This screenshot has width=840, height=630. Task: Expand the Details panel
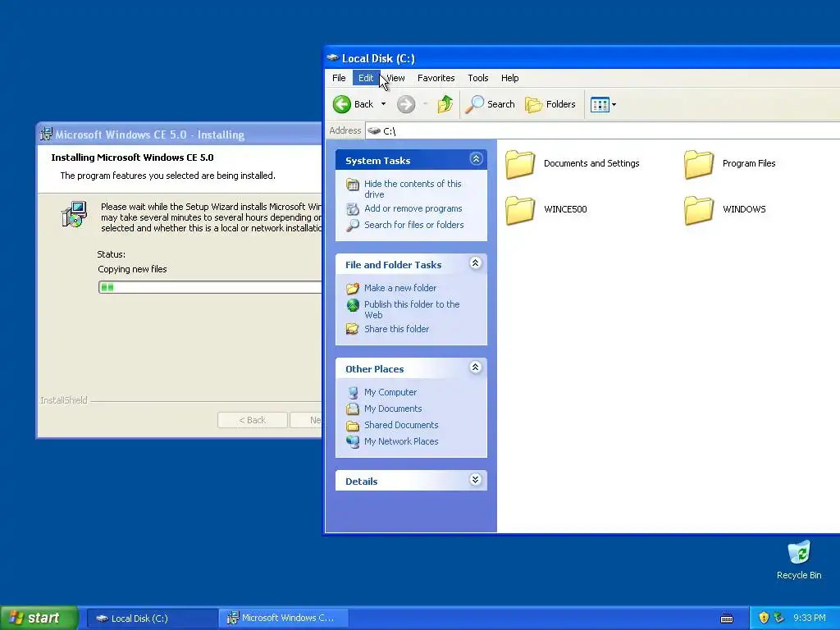click(x=476, y=479)
